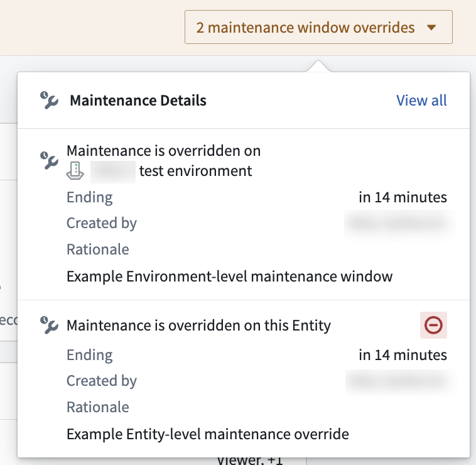
Task: Remove the Entity-level maintenance override
Action: pos(433,325)
